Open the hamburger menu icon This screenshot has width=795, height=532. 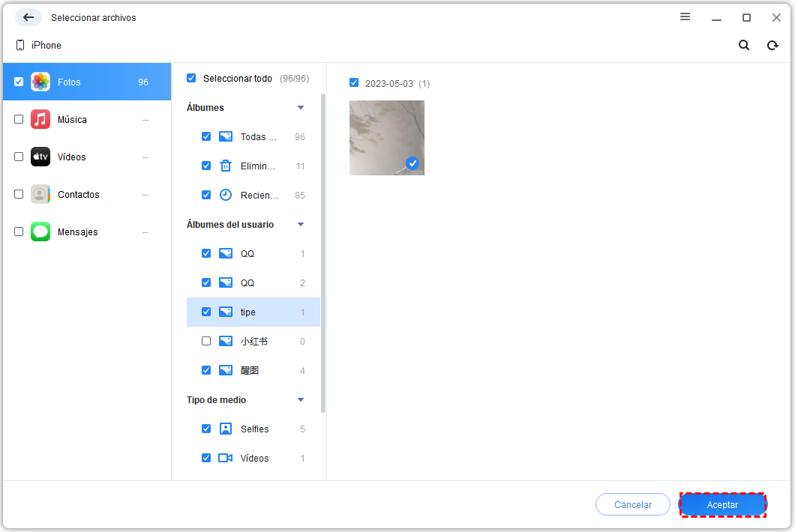pos(685,17)
